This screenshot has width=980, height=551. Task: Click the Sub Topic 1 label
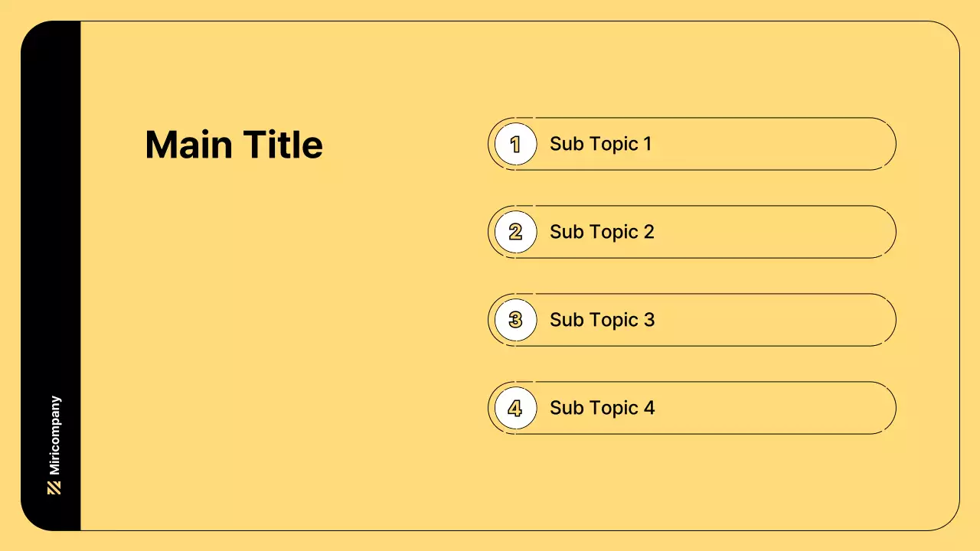[600, 144]
